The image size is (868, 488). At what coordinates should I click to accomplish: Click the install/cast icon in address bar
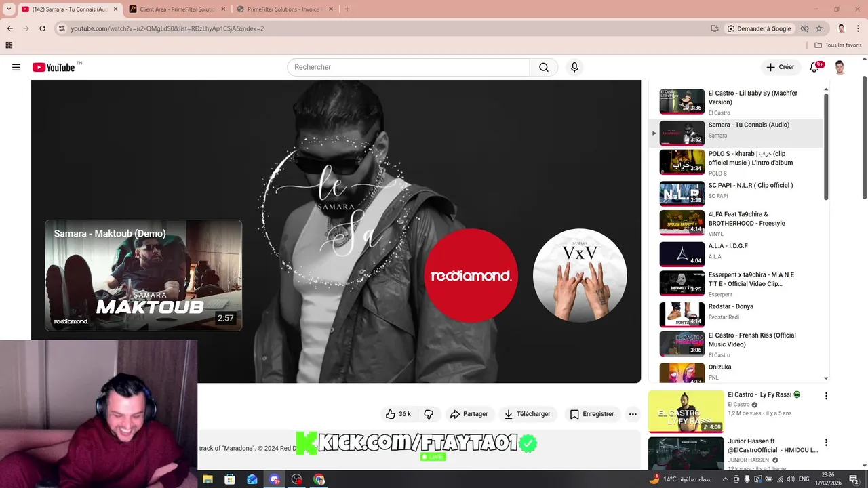[x=715, y=28]
